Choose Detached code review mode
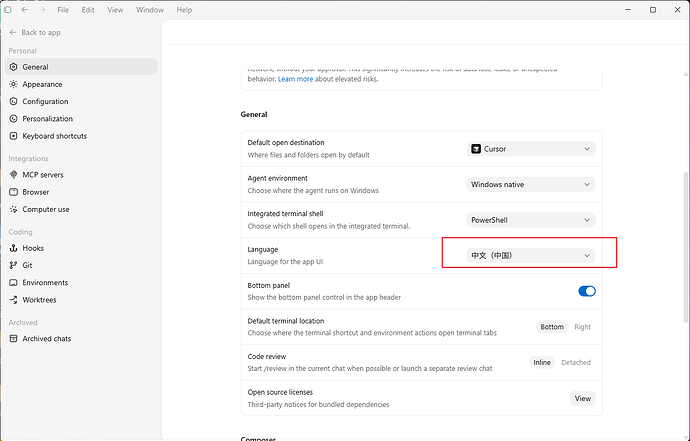Viewport: 690px width, 441px height. pyautogui.click(x=576, y=363)
